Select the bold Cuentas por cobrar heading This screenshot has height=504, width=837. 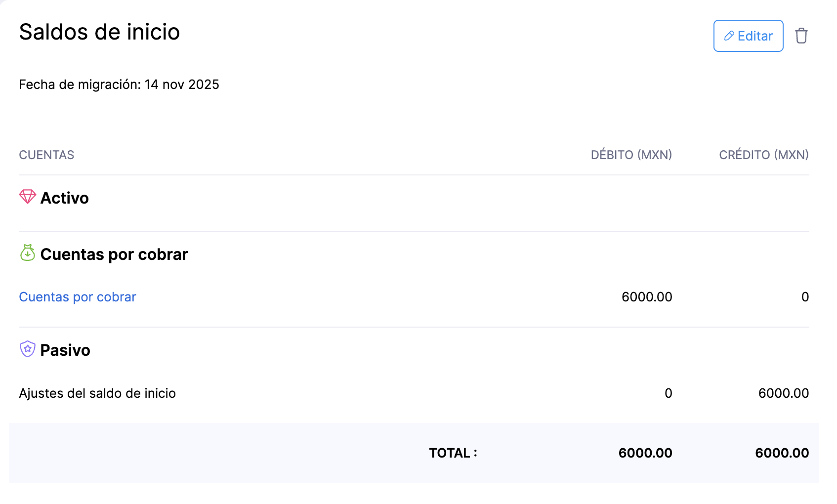click(114, 254)
